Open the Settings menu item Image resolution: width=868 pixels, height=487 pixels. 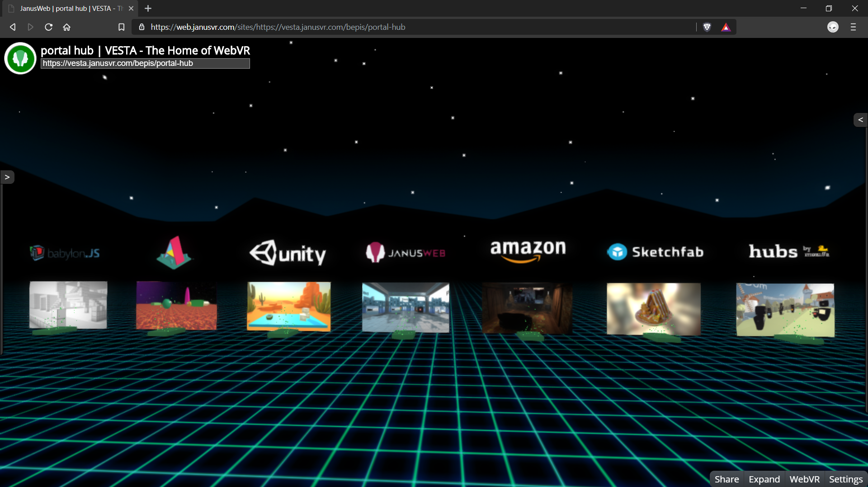(x=845, y=479)
